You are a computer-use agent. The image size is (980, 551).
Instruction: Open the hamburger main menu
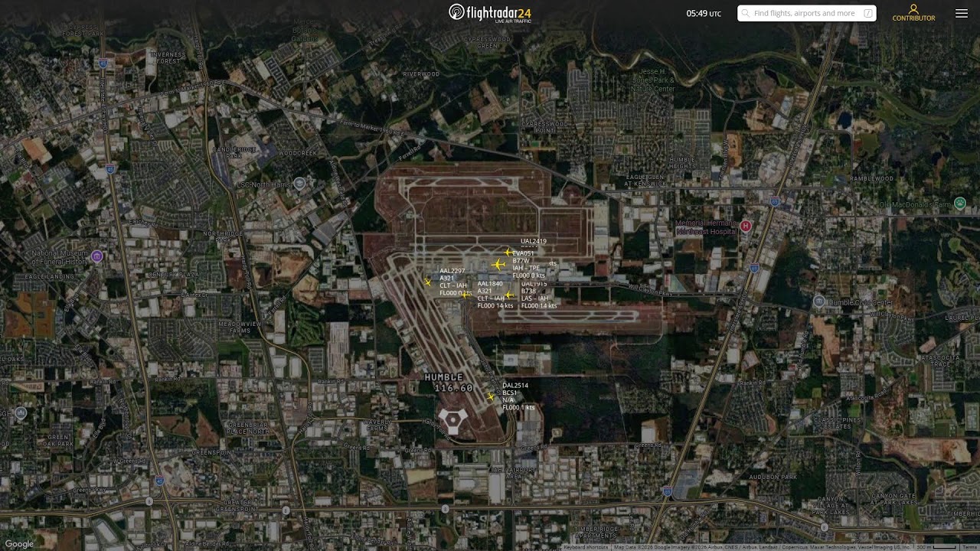pos(962,13)
